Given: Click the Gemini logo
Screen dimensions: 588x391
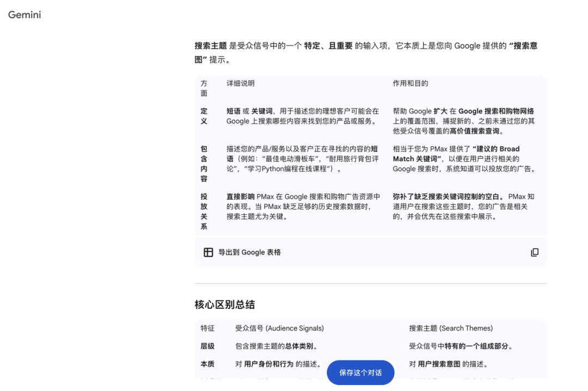Looking at the screenshot, I should [24, 15].
